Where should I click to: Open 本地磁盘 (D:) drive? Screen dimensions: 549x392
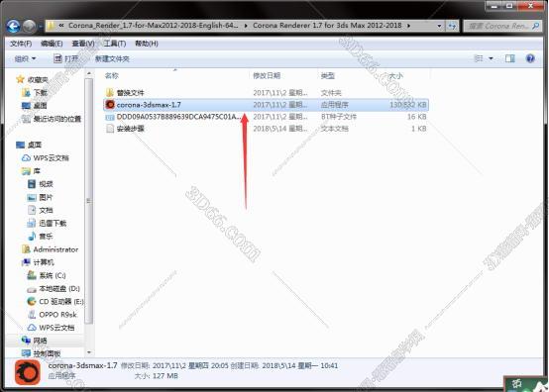click(59, 288)
